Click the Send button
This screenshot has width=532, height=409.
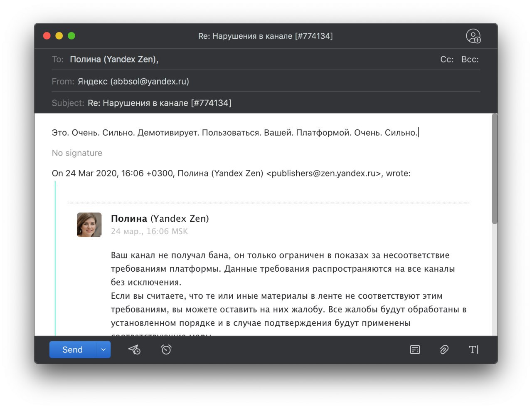[x=72, y=350]
